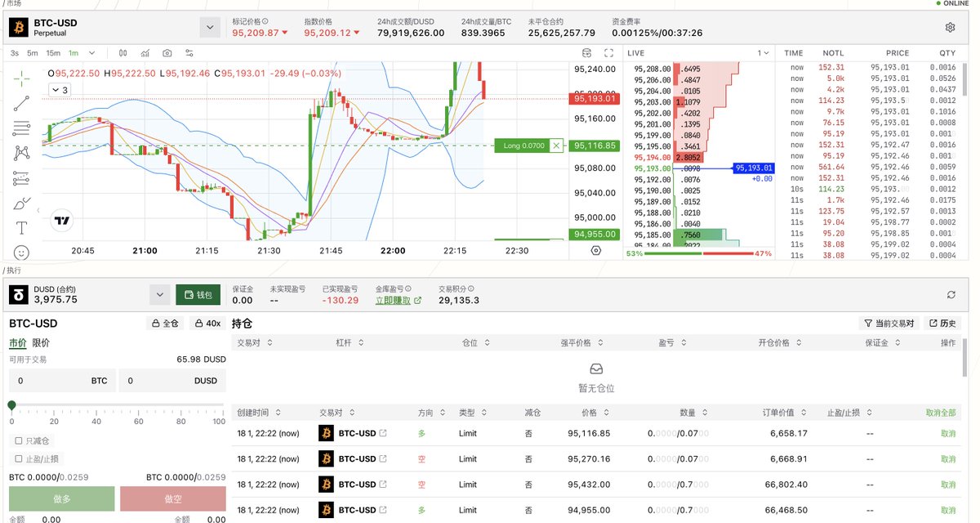The image size is (980, 523).
Task: Click the order size slider handle
Action: coord(11,405)
